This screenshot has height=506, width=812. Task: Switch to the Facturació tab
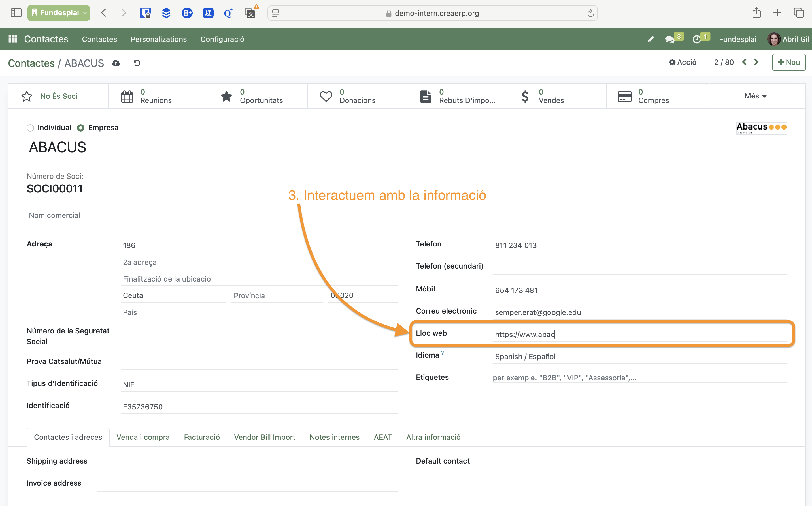coord(202,437)
